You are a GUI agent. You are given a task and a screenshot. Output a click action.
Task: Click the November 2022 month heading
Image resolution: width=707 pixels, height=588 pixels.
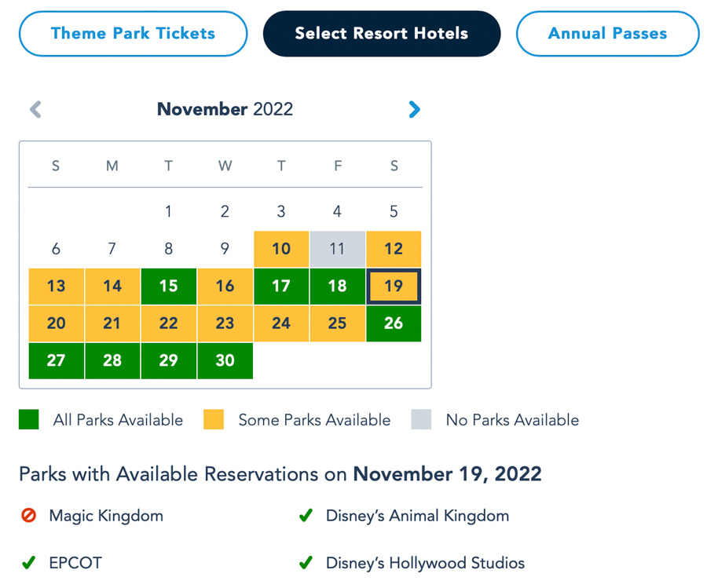click(225, 109)
